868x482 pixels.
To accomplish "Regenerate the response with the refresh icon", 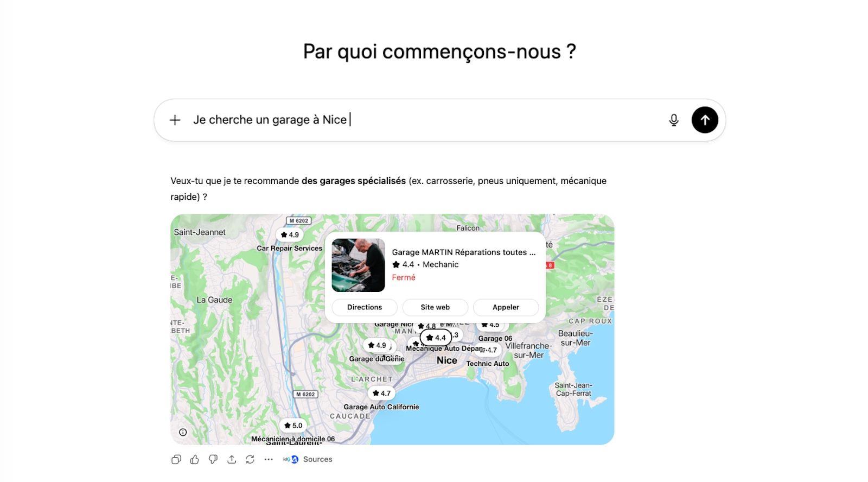I will (x=250, y=459).
